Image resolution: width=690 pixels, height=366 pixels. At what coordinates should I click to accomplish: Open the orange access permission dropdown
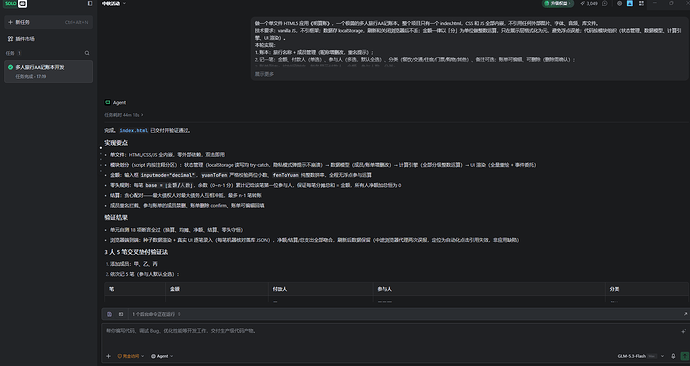[x=131, y=356]
